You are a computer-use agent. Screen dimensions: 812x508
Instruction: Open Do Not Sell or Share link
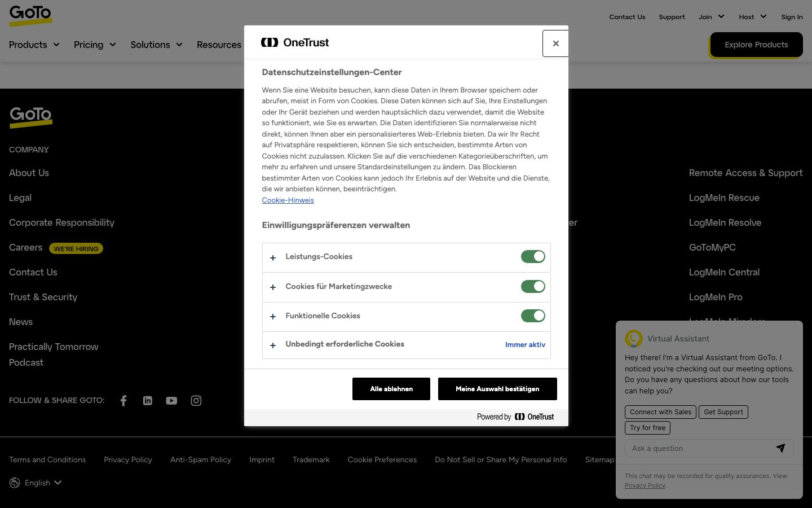(501, 459)
